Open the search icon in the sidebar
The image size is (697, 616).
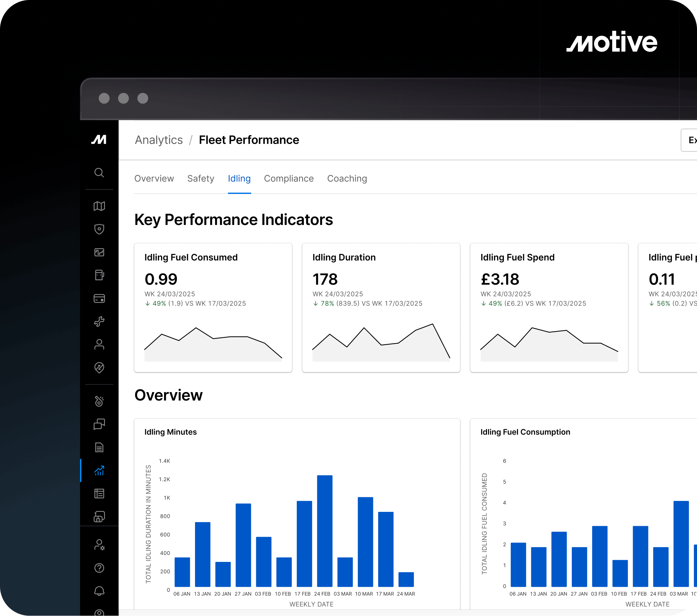coord(99,173)
